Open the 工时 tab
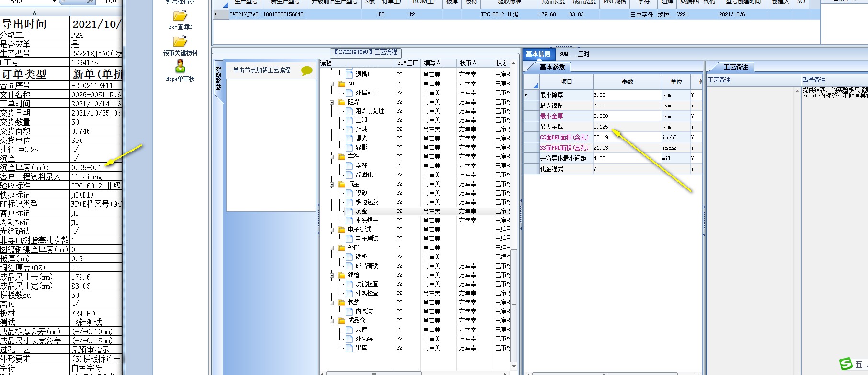 tap(583, 54)
